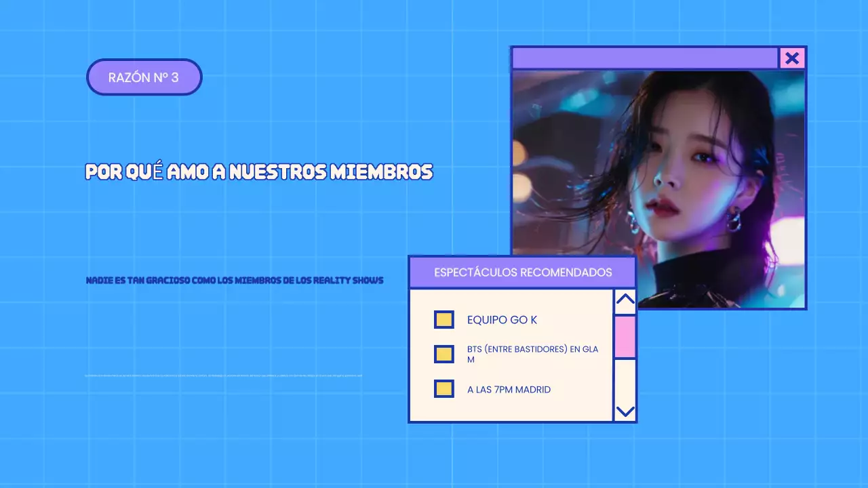
Task: Choose the BTS (ENTRE BASTIDORES) EN GLAM text
Action: click(532, 354)
